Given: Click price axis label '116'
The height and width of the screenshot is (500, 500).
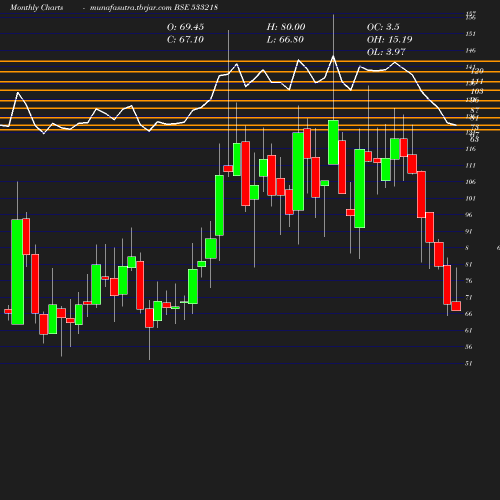Looking at the screenshot, I should point(470,149).
